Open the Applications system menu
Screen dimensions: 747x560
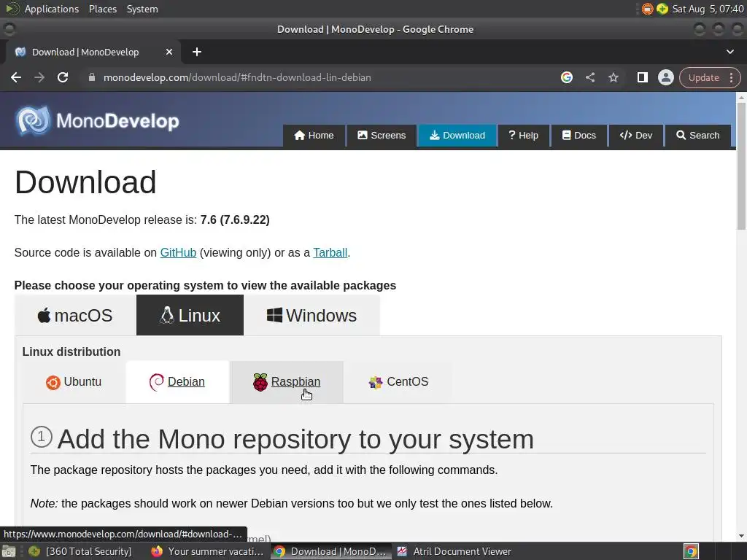click(52, 9)
